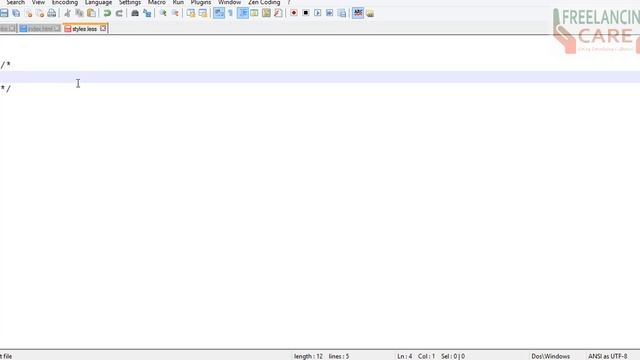This screenshot has height=360, width=640.
Task: Open the Search menu
Action: click(16, 2)
